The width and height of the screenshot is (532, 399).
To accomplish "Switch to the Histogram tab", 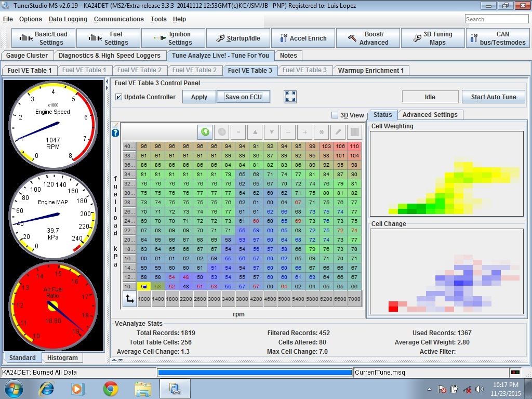I will coord(62,357).
